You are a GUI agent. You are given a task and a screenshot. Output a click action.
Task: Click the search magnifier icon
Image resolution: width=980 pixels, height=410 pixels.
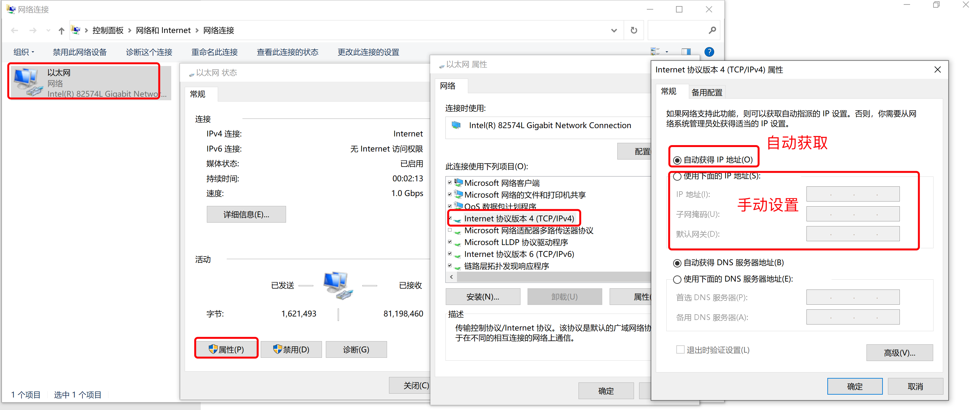[712, 30]
